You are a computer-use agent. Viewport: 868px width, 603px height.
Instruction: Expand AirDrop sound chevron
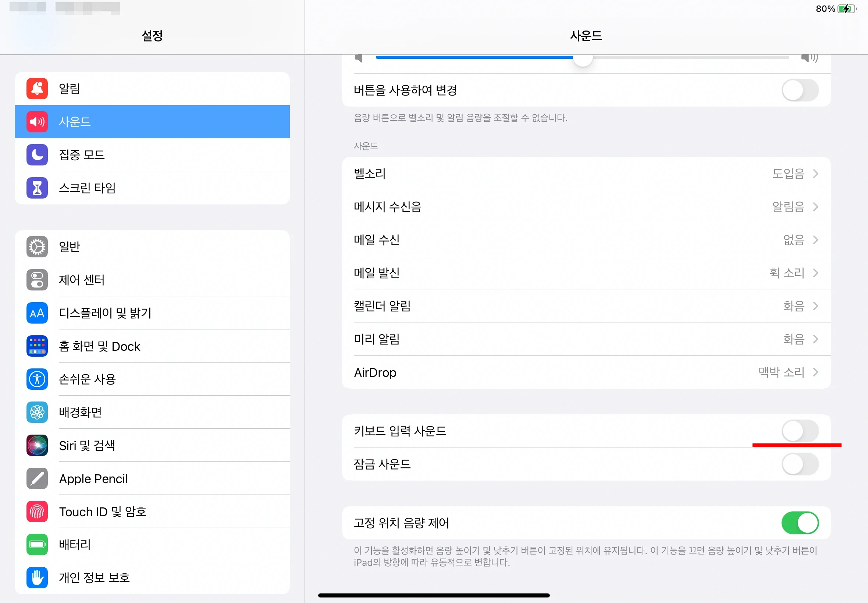click(815, 372)
